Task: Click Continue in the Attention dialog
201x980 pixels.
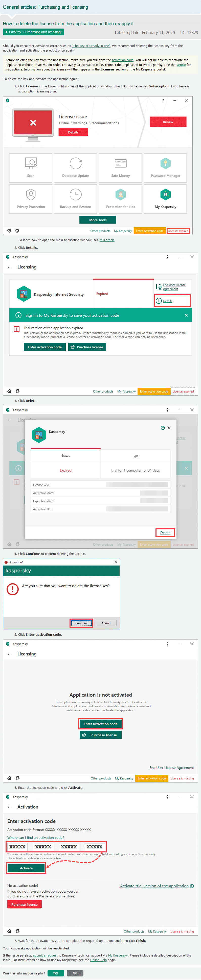Action: tap(81, 623)
